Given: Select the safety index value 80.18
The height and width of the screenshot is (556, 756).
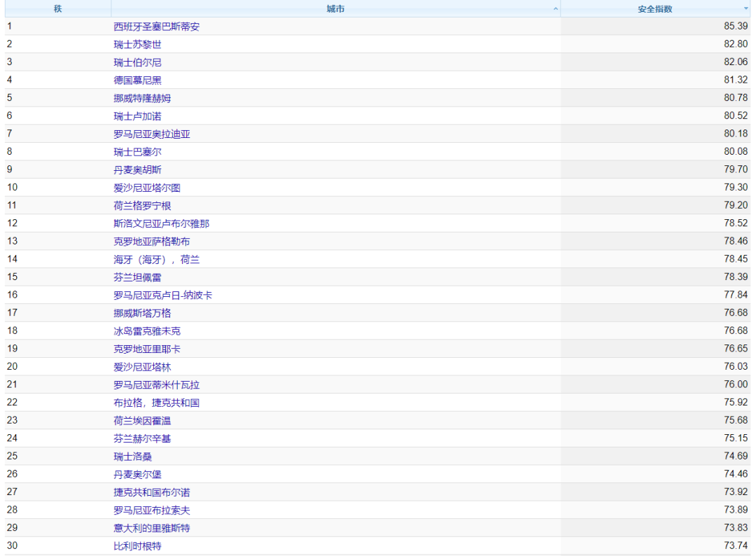Looking at the screenshot, I should [736, 133].
